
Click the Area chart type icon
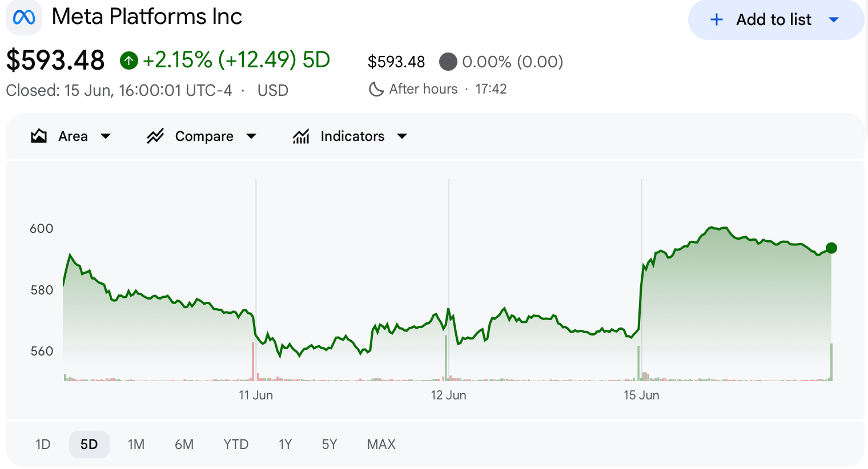(39, 136)
